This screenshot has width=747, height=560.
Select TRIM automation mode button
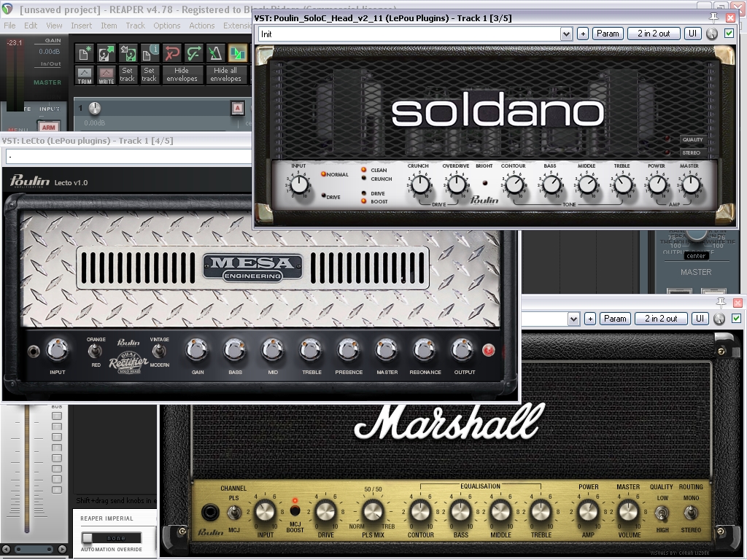tap(85, 75)
